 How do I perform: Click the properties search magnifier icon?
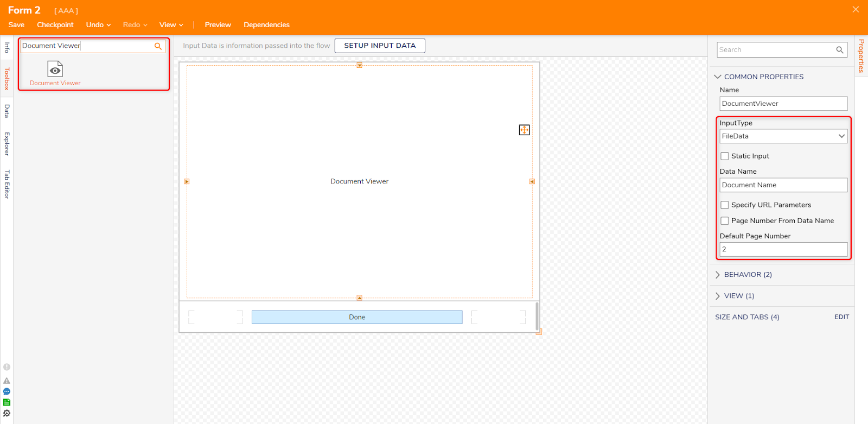click(840, 50)
